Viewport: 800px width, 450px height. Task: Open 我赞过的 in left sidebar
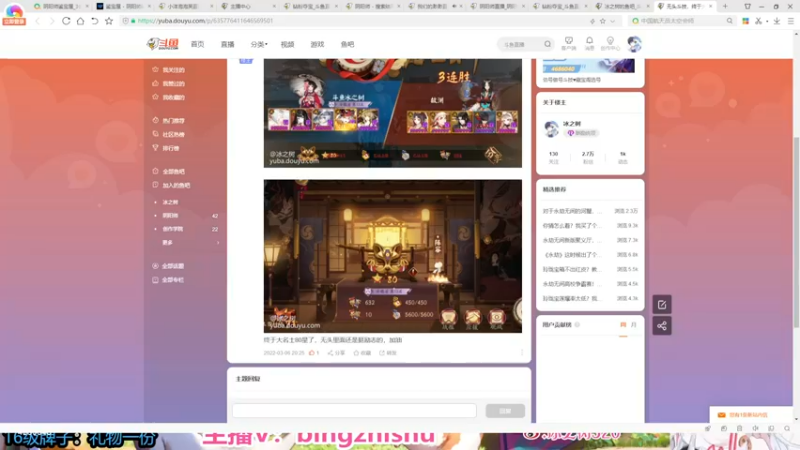coord(173,84)
